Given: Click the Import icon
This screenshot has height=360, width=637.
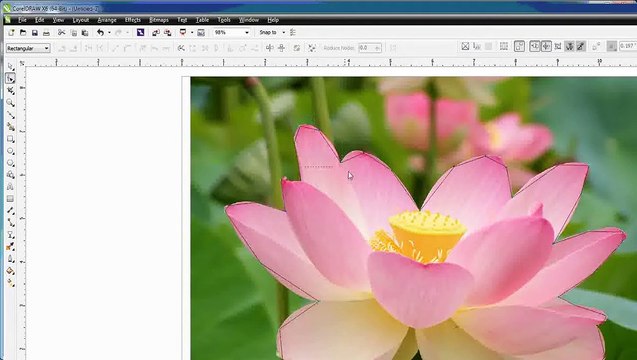Looking at the screenshot, I should (x=156, y=33).
